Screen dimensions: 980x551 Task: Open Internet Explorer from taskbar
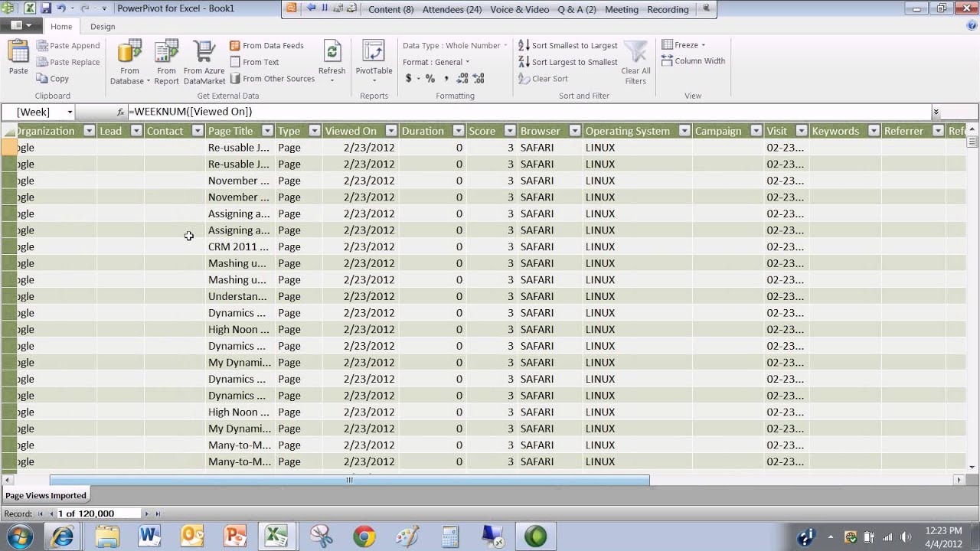(62, 536)
